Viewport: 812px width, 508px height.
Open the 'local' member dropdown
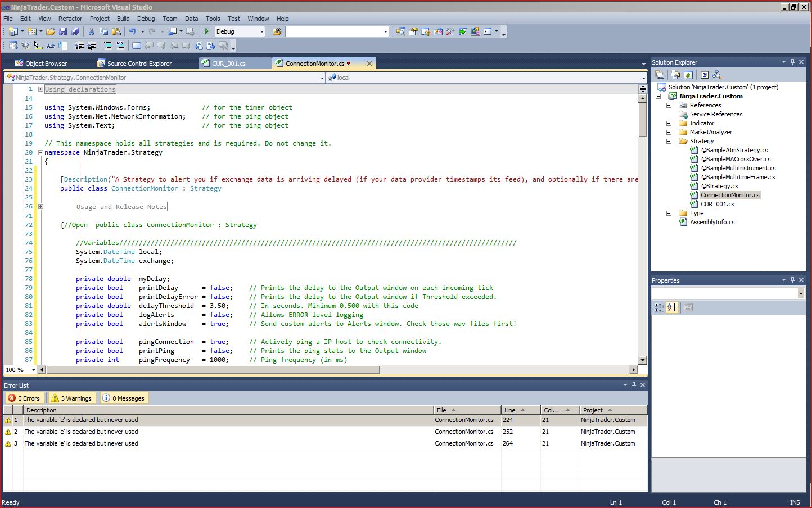pos(644,78)
